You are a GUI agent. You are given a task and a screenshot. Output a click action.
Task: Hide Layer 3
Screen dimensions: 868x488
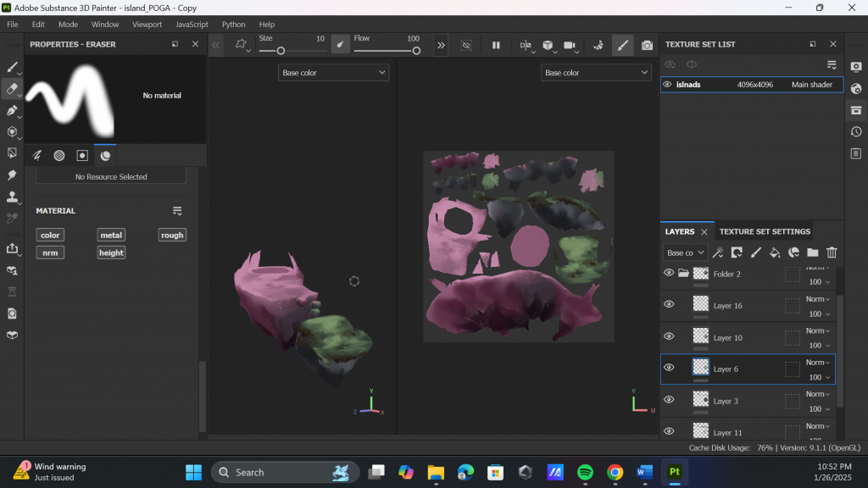(669, 400)
